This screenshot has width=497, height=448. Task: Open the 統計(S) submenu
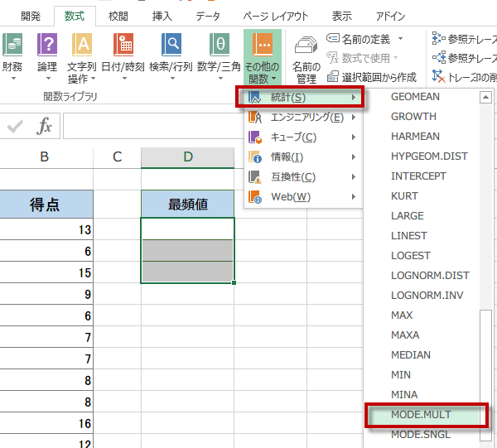click(300, 97)
